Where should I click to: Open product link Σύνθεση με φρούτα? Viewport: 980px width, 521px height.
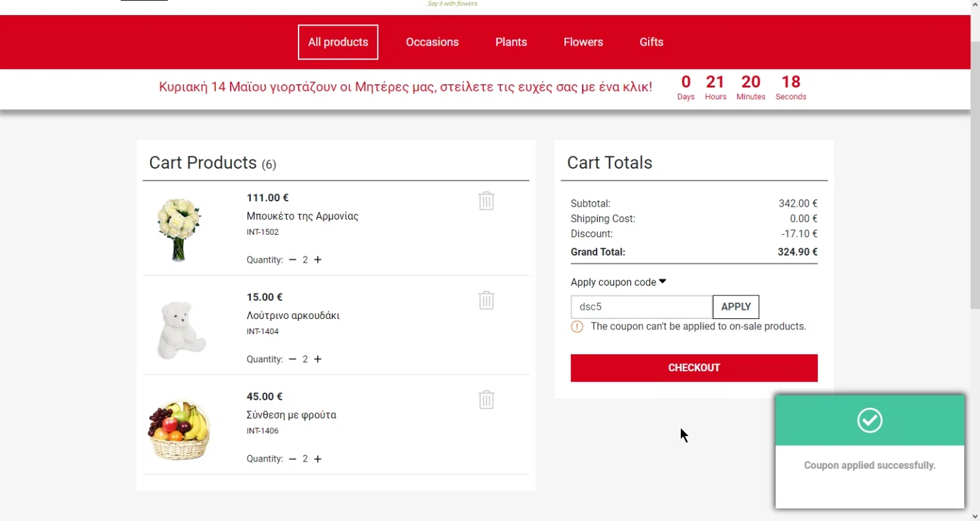point(291,415)
